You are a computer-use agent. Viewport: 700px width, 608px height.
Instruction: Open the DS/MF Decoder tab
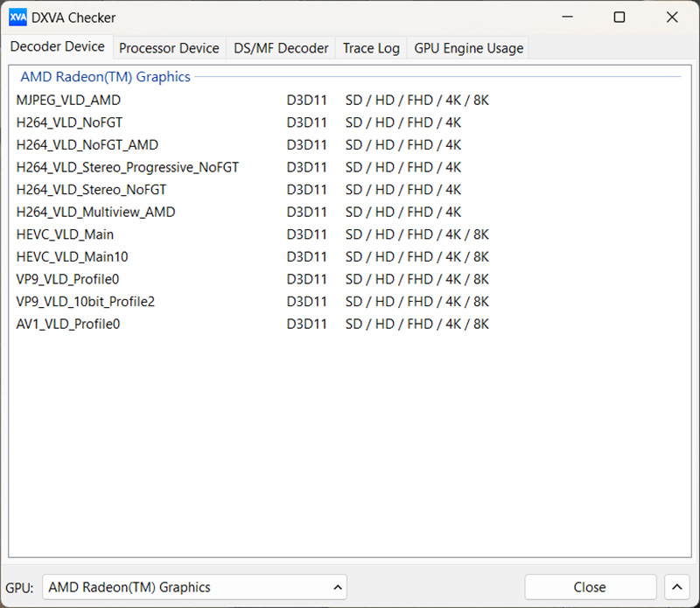281,48
